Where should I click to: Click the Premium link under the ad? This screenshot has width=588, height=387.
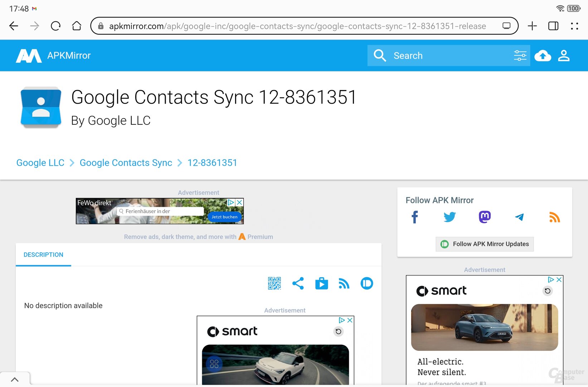(x=256, y=237)
